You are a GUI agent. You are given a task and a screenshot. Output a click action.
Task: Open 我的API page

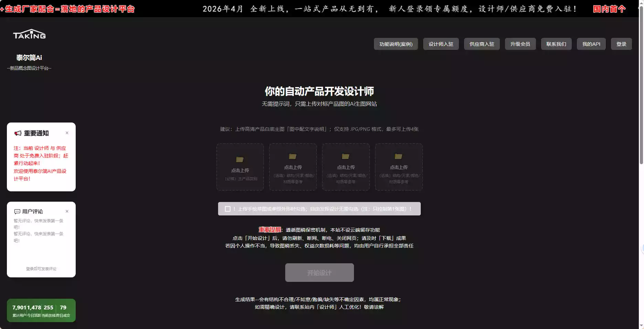(x=591, y=44)
